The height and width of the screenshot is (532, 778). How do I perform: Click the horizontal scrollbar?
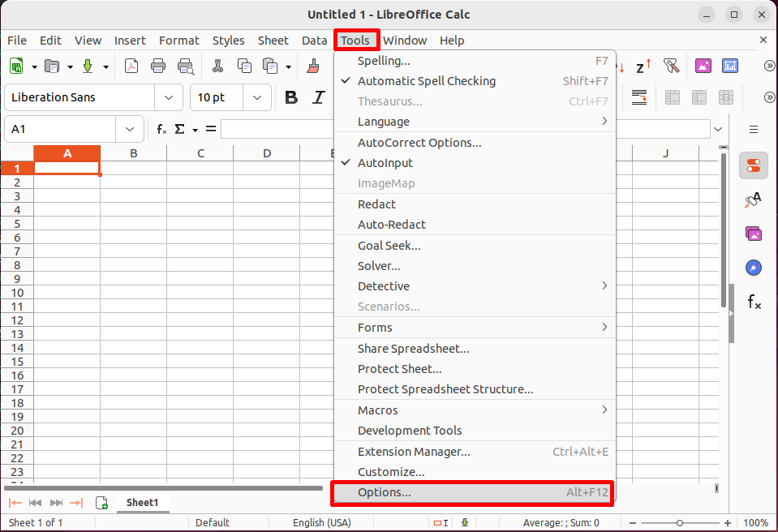tap(164, 488)
